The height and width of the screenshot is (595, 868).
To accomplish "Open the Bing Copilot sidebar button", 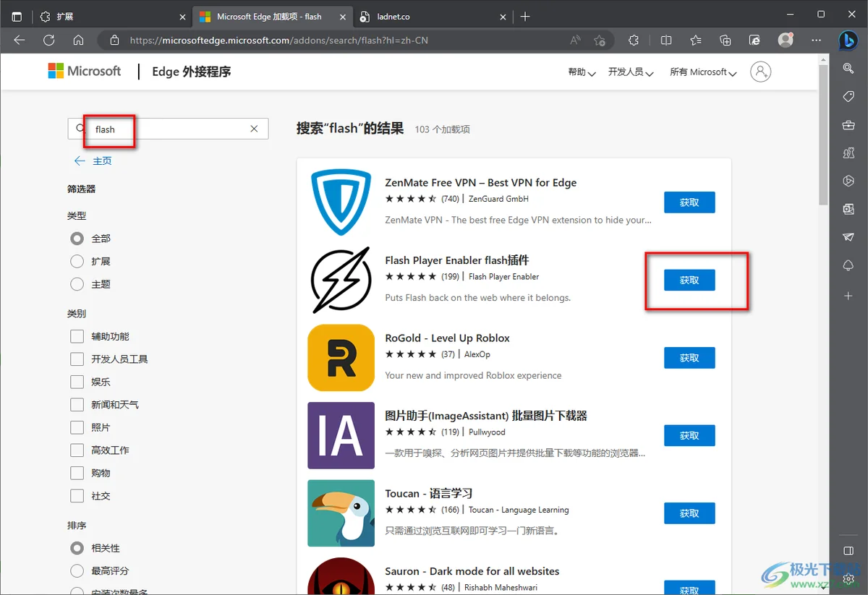I will point(848,40).
